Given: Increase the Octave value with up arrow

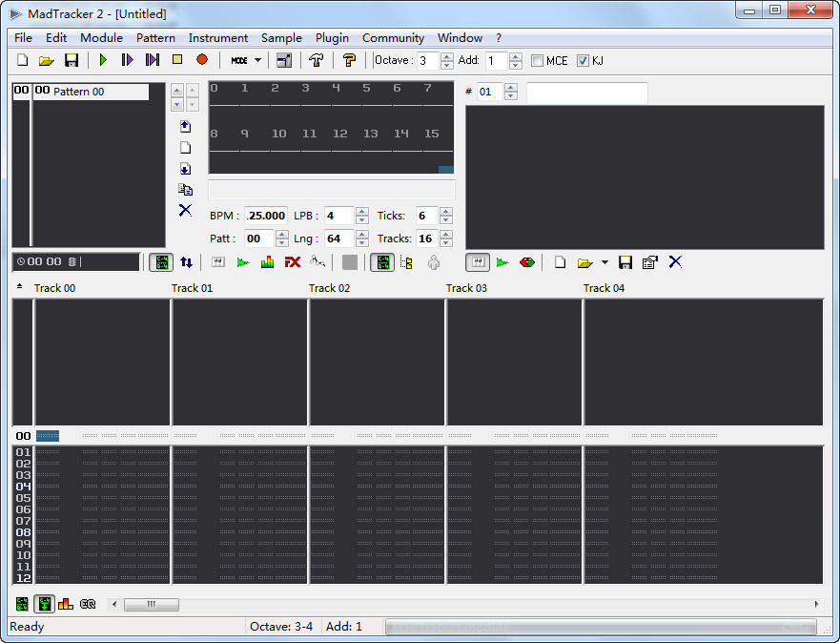Looking at the screenshot, I should [447, 56].
